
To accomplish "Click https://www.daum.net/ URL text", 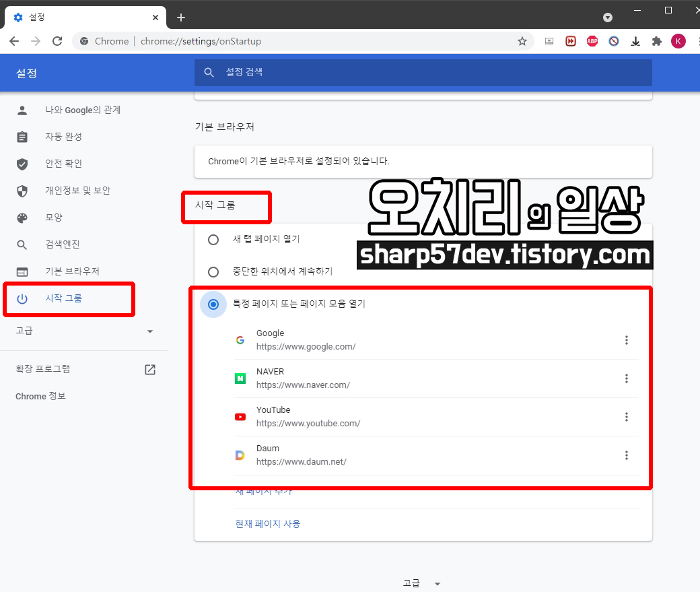I will [302, 462].
